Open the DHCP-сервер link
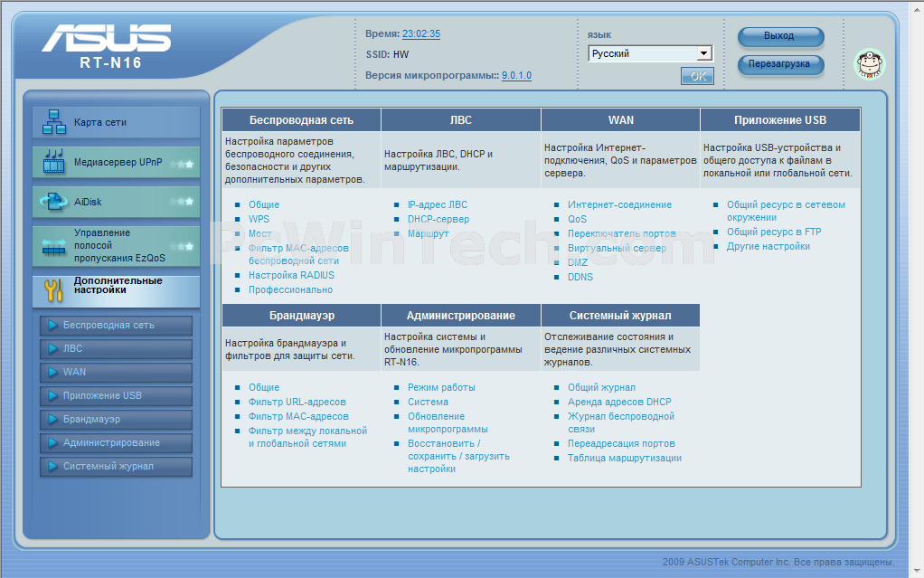 click(438, 219)
